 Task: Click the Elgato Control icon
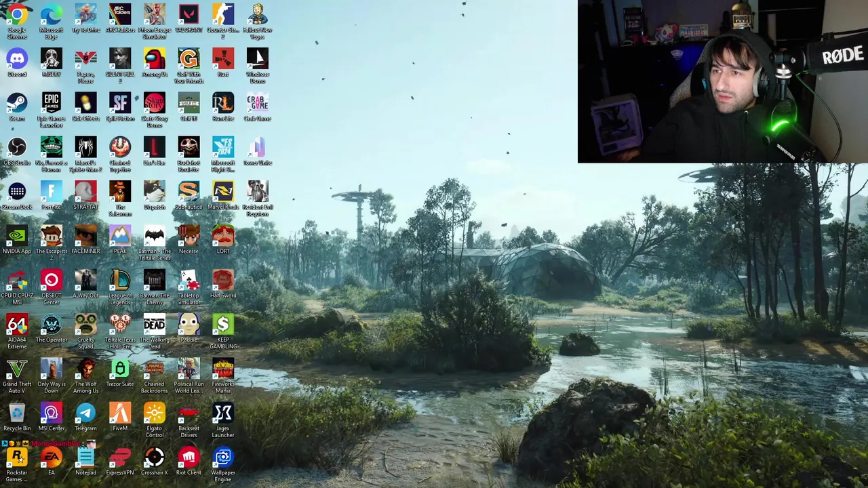(x=154, y=413)
